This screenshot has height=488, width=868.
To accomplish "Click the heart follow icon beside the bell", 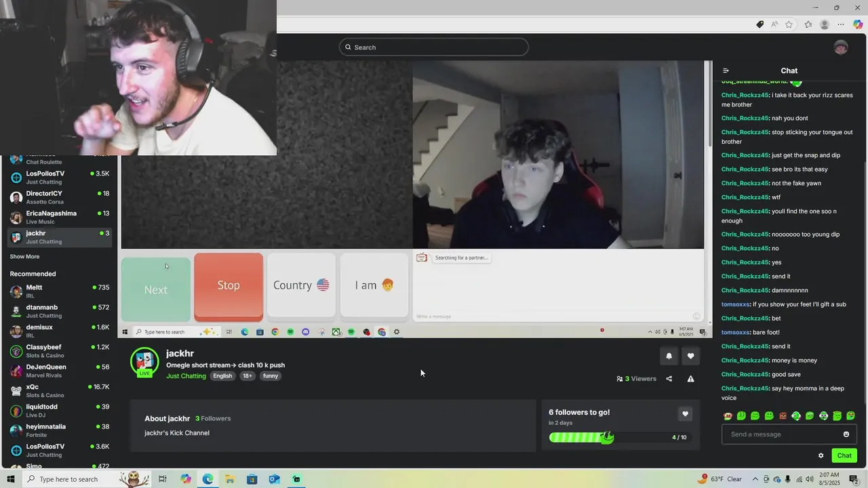I will coord(690,356).
